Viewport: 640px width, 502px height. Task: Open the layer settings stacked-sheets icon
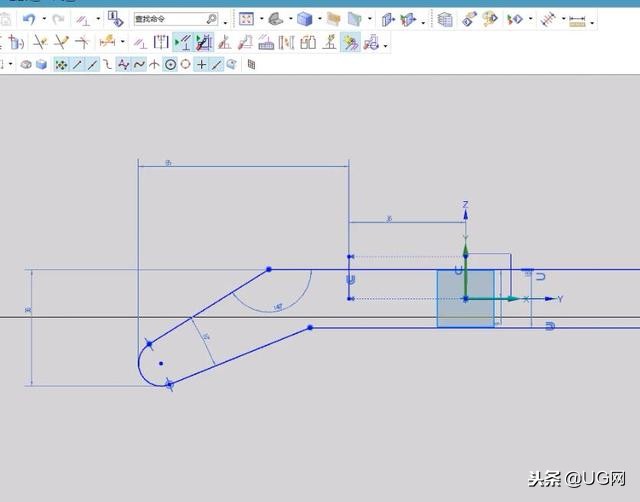tap(445, 19)
